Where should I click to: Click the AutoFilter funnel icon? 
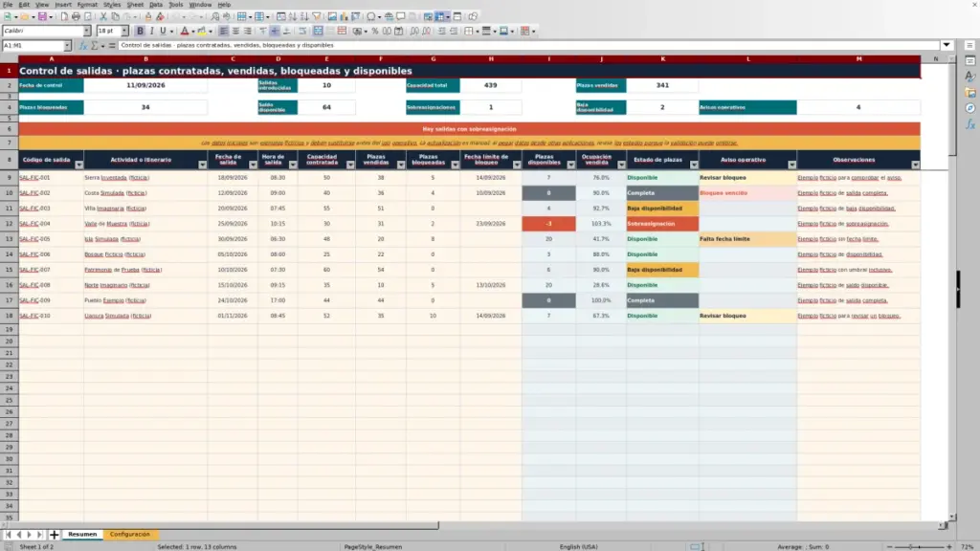coord(317,17)
